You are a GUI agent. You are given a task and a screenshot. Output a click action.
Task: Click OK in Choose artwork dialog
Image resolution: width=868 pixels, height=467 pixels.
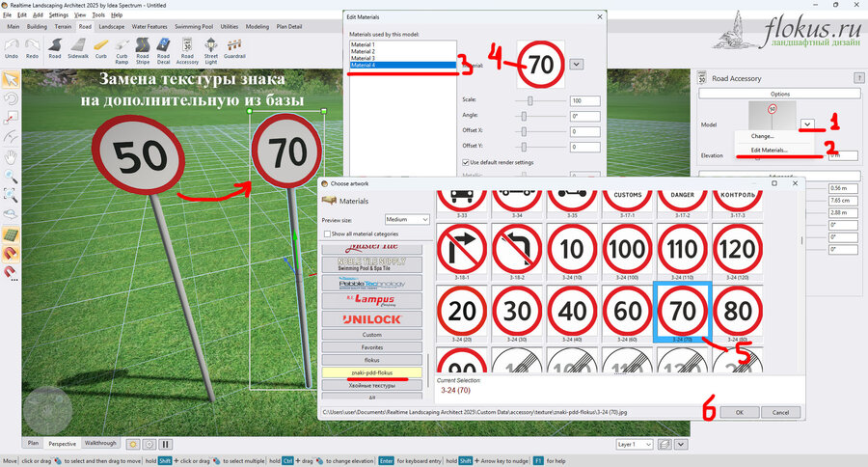[739, 412]
